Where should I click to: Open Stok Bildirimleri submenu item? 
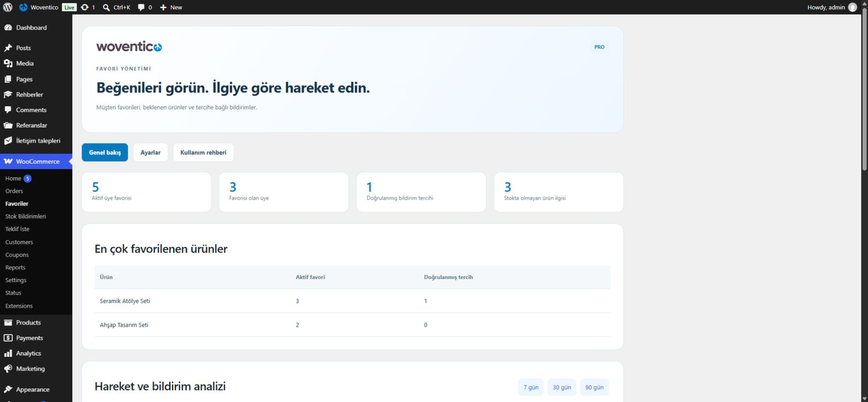(x=26, y=217)
